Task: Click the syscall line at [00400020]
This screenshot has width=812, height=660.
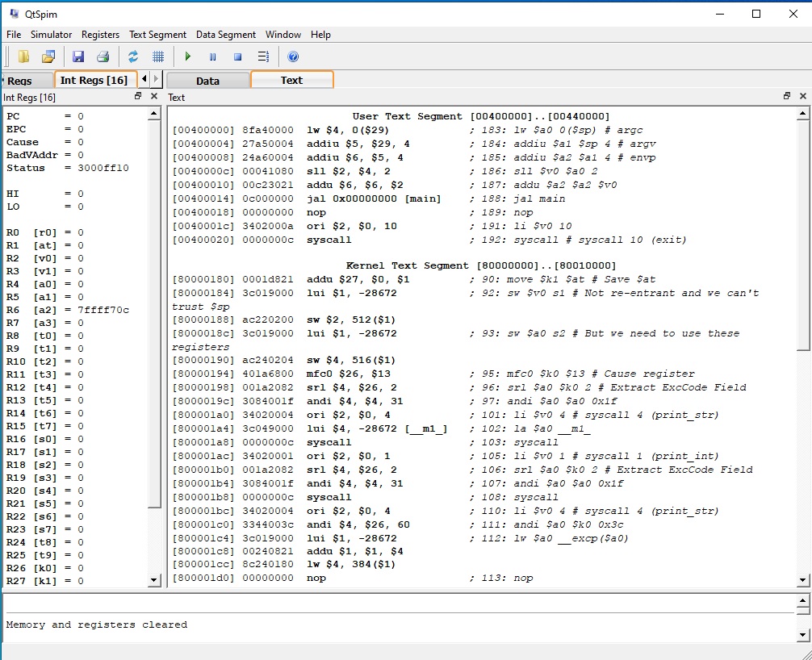Action: (429, 240)
